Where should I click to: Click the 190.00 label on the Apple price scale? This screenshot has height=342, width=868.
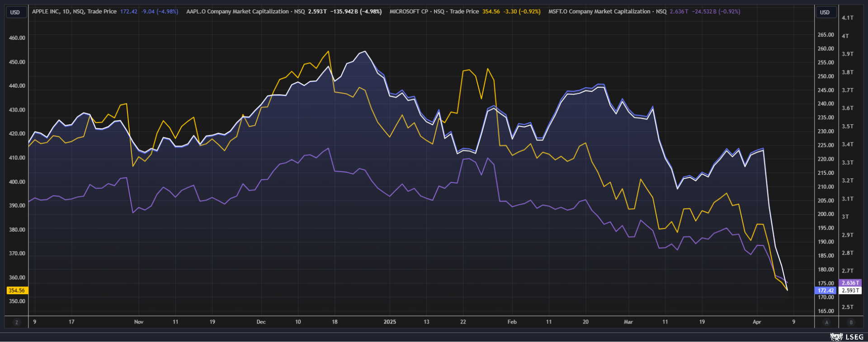[x=826, y=242]
